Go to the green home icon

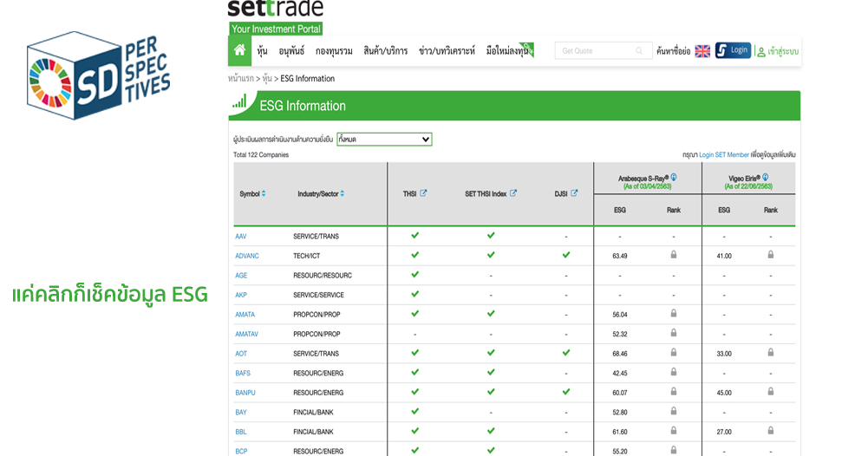pos(239,50)
